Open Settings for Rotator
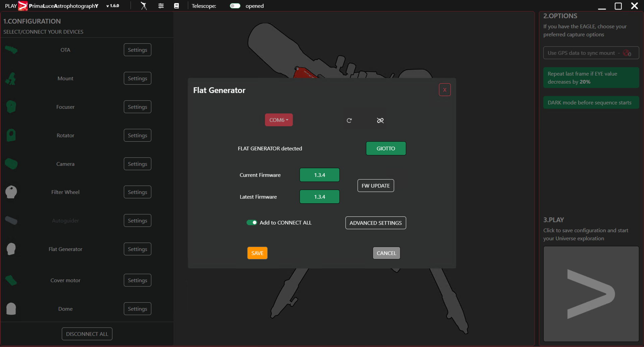644x347 pixels. point(138,135)
